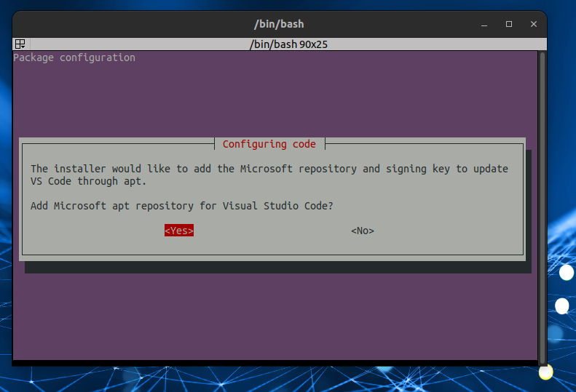Click the upper white circle on the wallpaper
576x392 pixels.
click(567, 273)
